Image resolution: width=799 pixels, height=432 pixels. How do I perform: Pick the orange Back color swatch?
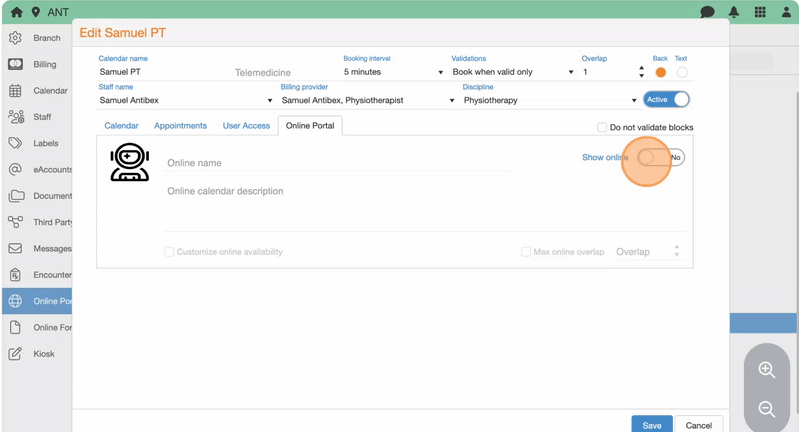[660, 72]
